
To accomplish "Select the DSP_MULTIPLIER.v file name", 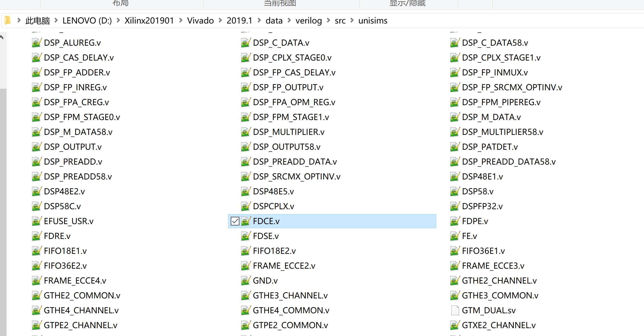I will [289, 132].
